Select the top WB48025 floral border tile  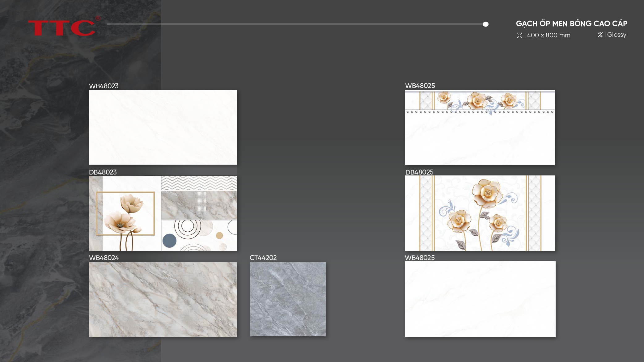pos(480,127)
